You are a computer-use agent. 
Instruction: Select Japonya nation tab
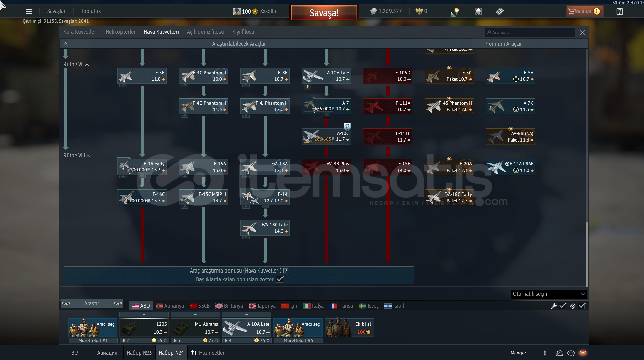pyautogui.click(x=262, y=306)
